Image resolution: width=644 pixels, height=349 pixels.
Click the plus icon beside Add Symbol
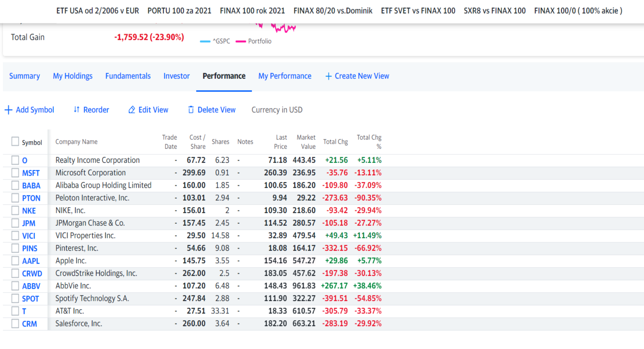[8, 110]
